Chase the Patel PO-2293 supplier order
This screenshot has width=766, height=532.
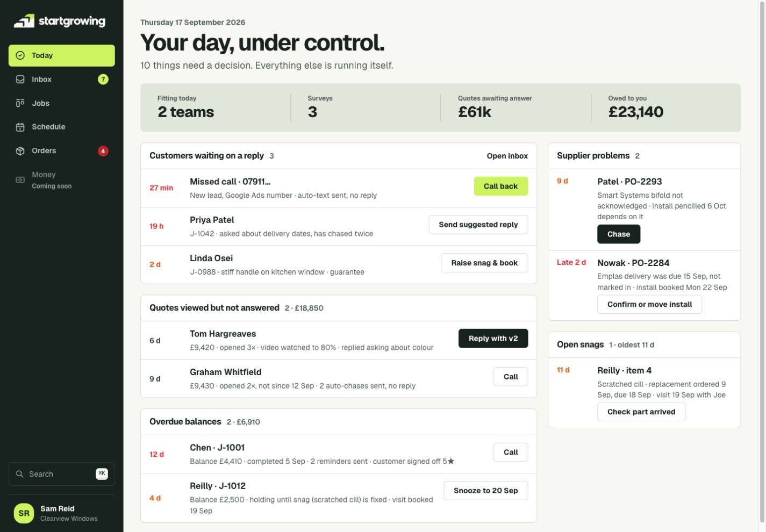619,234
